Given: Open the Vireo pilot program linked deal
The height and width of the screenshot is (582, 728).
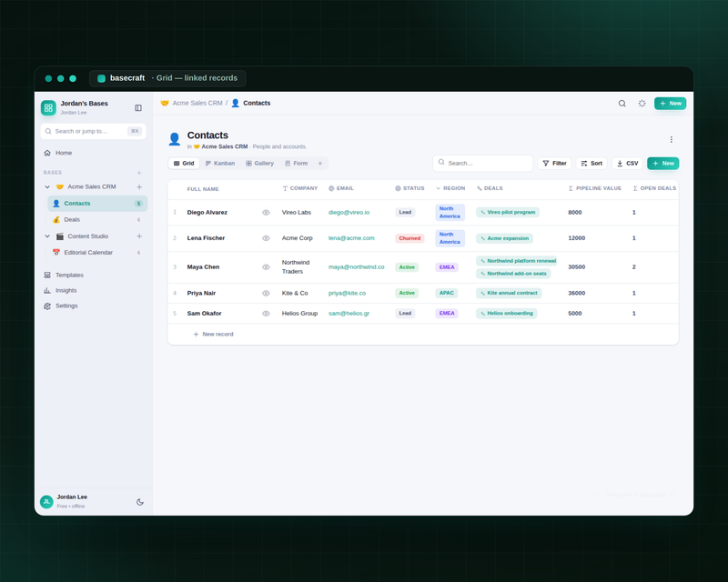Looking at the screenshot, I should pyautogui.click(x=508, y=213).
